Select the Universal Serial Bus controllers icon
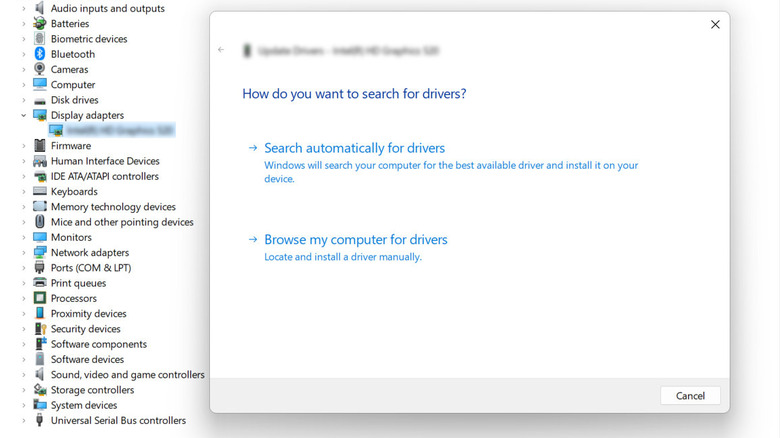Image resolution: width=780 pixels, height=438 pixels. tap(40, 421)
